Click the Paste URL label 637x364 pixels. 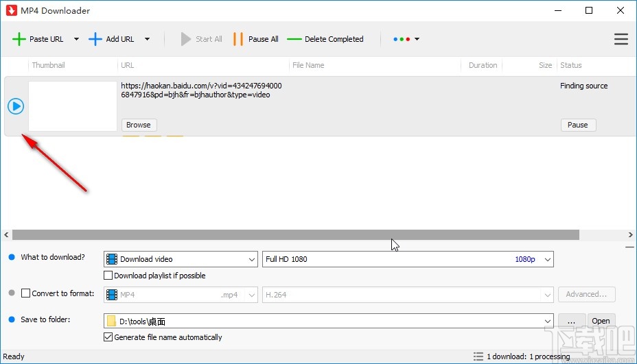click(46, 39)
